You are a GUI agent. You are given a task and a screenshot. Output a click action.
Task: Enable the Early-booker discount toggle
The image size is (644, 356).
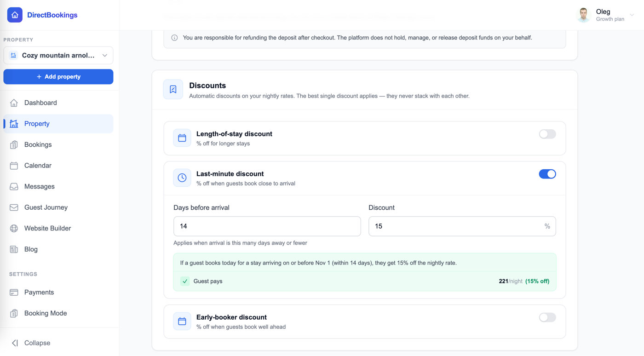pos(547,317)
